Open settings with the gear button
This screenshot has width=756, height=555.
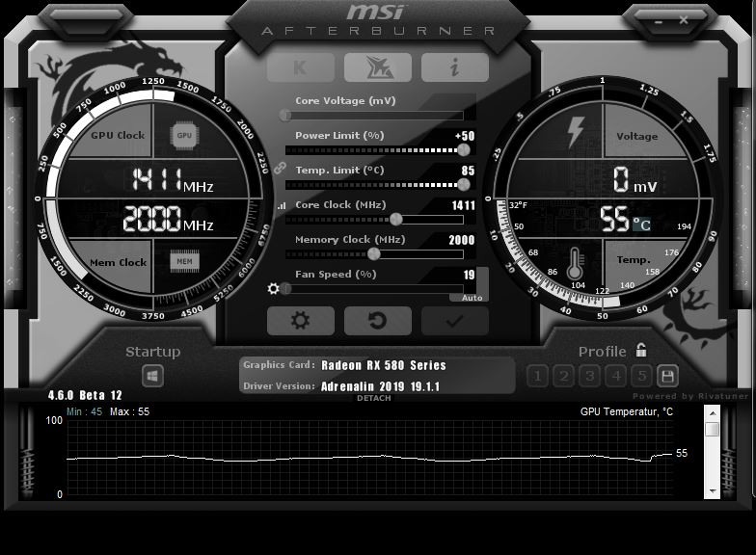click(x=301, y=320)
